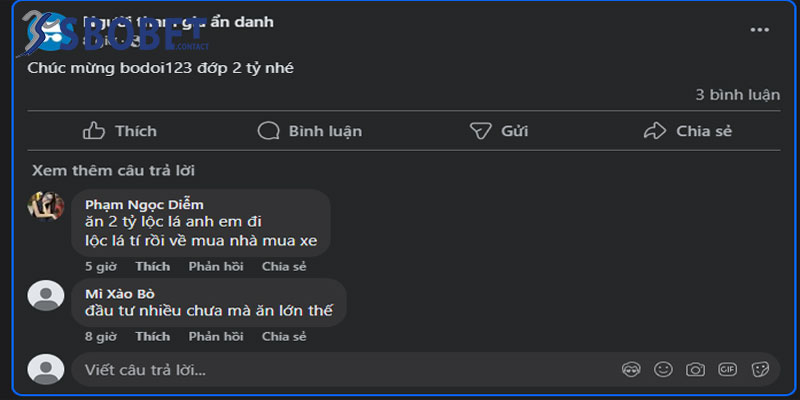Open Phạm Ngọc Diễm's profile name

[x=144, y=204]
